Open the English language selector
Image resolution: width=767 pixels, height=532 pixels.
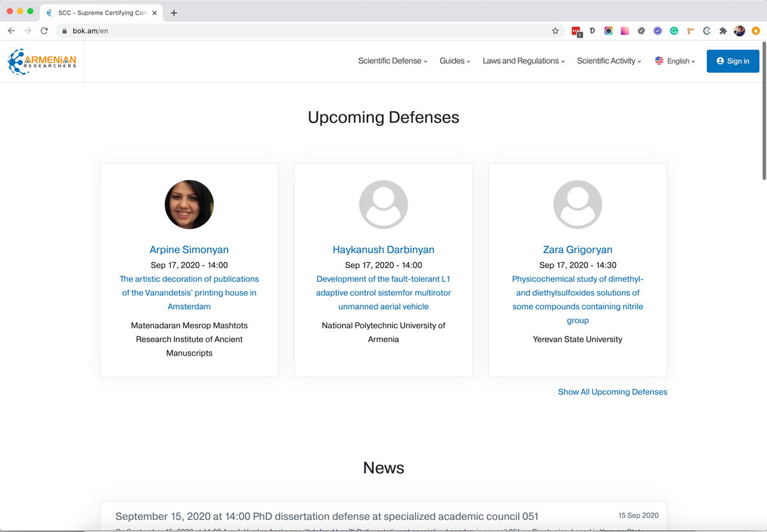675,61
